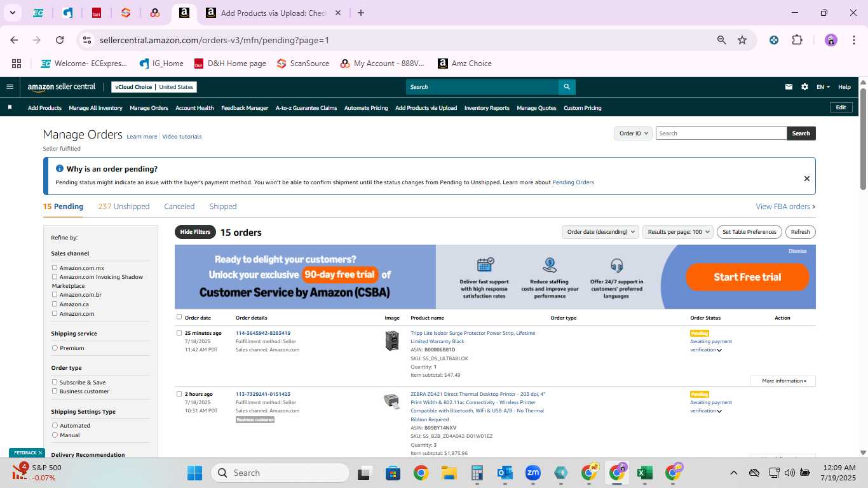Open Excel from the taskbar

tap(644, 473)
